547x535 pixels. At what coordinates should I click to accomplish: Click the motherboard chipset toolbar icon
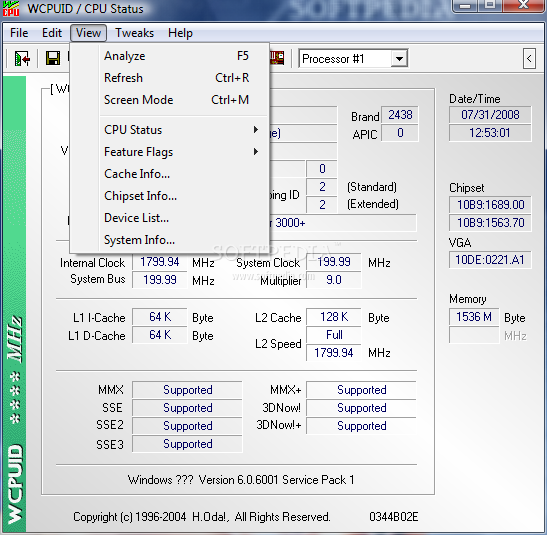(x=277, y=58)
